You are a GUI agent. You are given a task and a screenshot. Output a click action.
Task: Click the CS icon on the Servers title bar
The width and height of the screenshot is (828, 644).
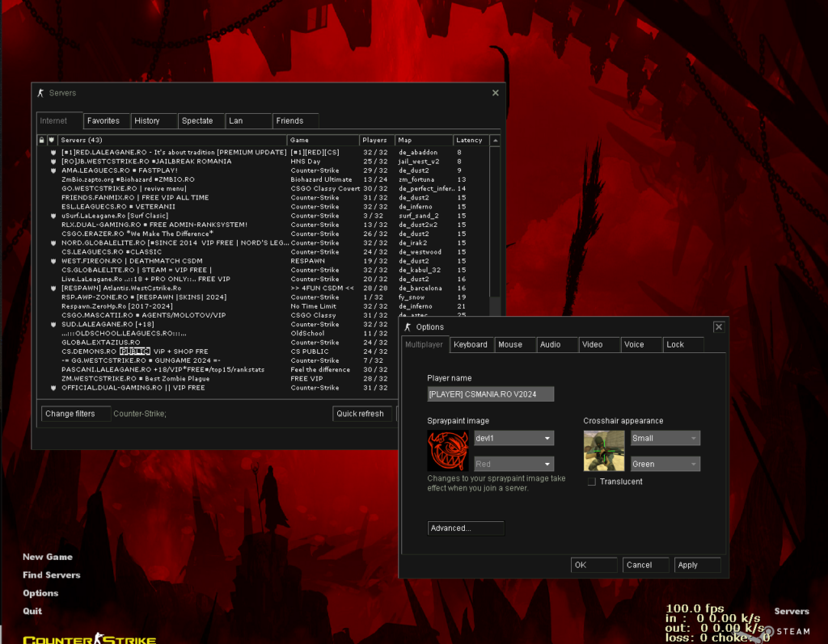pos(40,93)
